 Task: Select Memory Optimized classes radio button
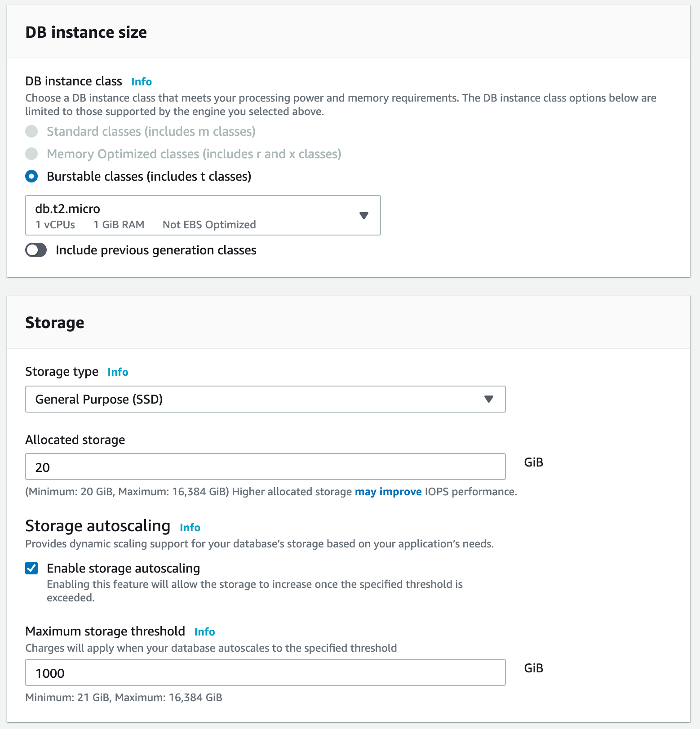pyautogui.click(x=31, y=154)
